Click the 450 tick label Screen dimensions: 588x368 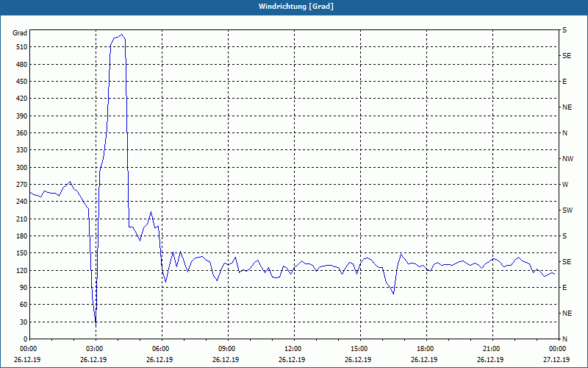pos(22,82)
